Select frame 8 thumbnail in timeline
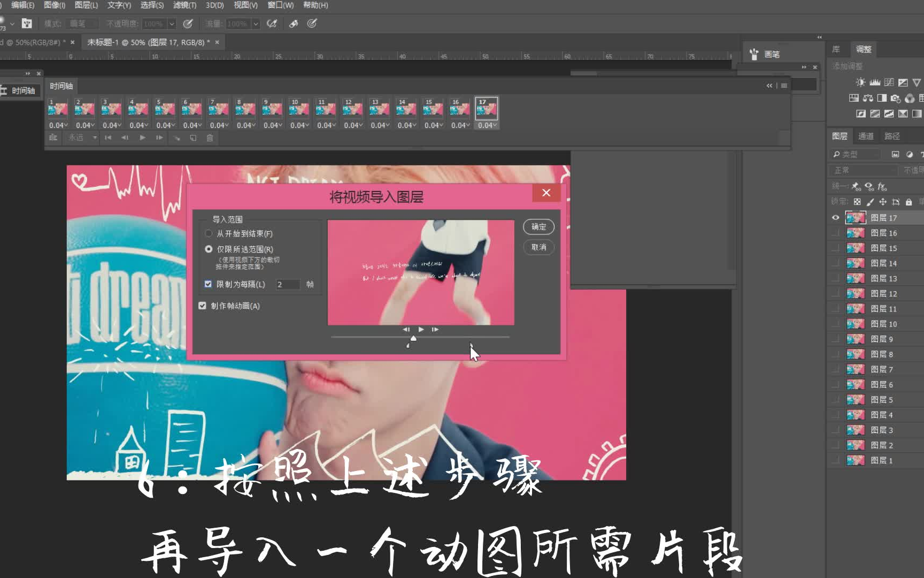This screenshot has height=578, width=924. [x=245, y=109]
